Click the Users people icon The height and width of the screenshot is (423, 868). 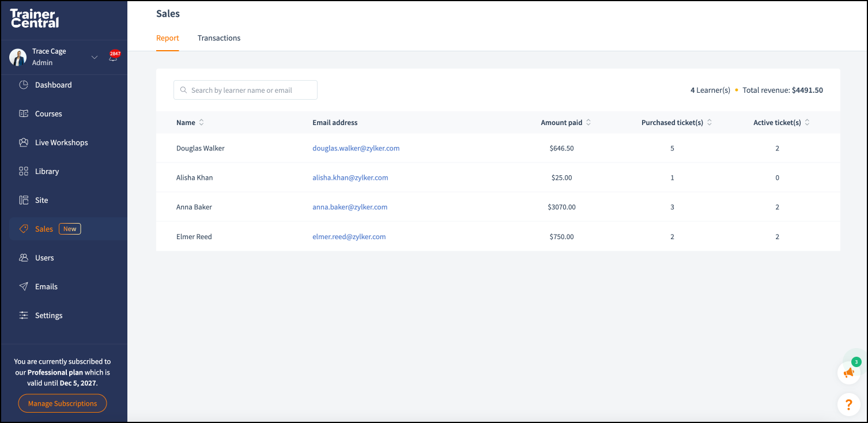pos(24,258)
